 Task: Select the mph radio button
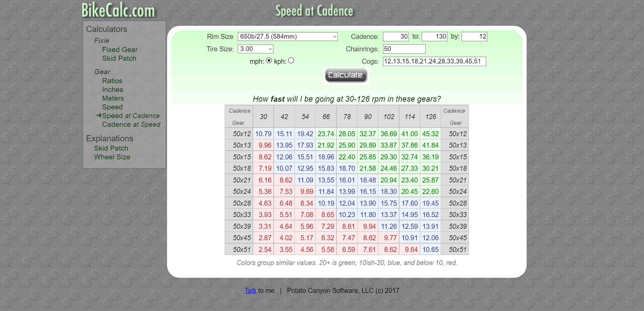pos(269,61)
